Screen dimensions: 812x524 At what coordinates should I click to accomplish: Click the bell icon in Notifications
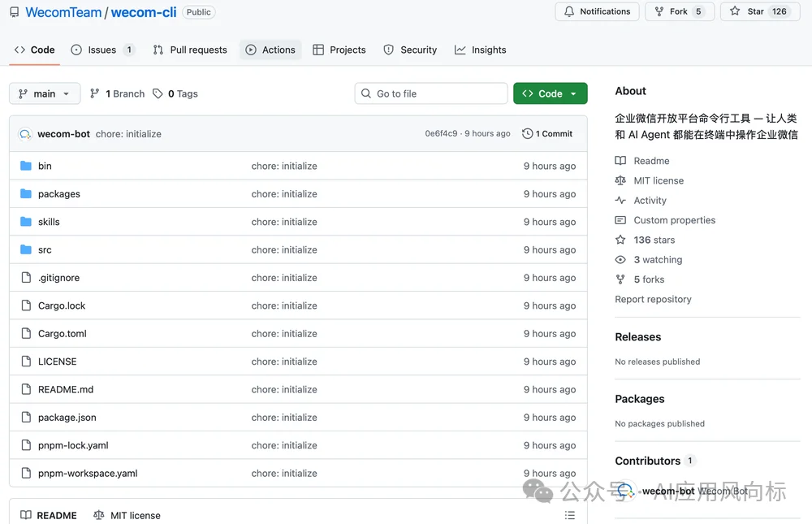[569, 11]
